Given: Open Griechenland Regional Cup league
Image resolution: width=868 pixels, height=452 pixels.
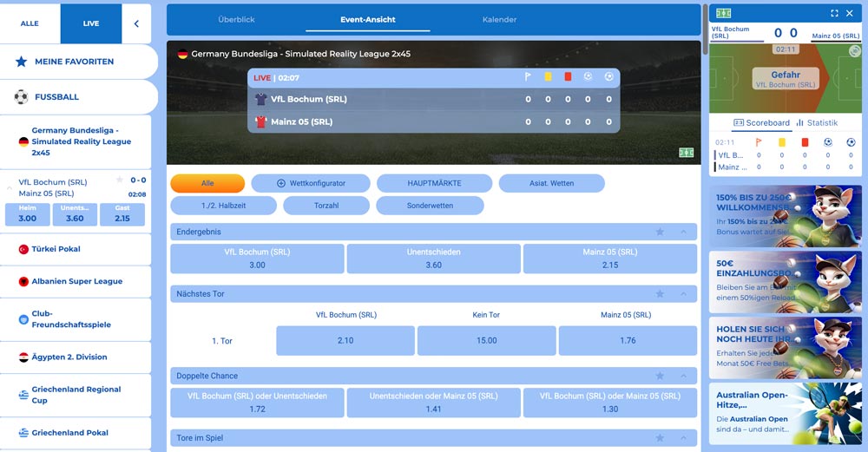Looking at the screenshot, I should pos(76,395).
